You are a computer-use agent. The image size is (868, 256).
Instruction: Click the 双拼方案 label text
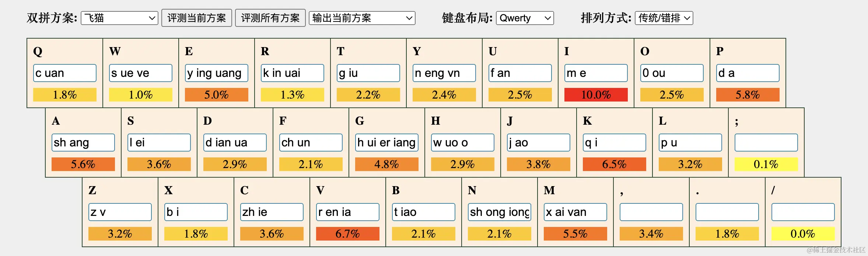(x=52, y=18)
